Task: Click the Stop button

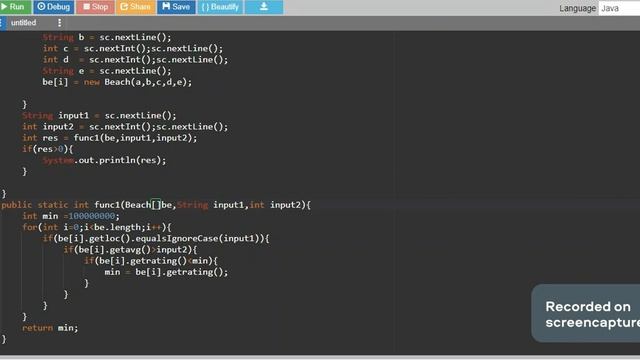Action: tap(95, 7)
